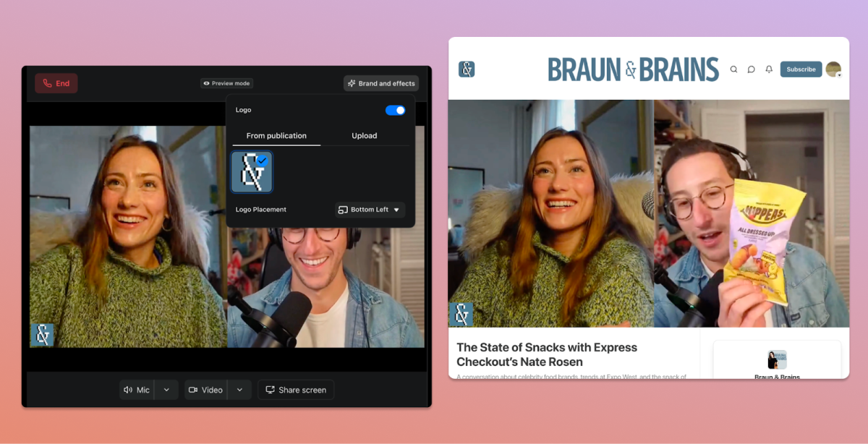868x444 pixels.
Task: Open the Brand and effects panel
Action: click(380, 82)
